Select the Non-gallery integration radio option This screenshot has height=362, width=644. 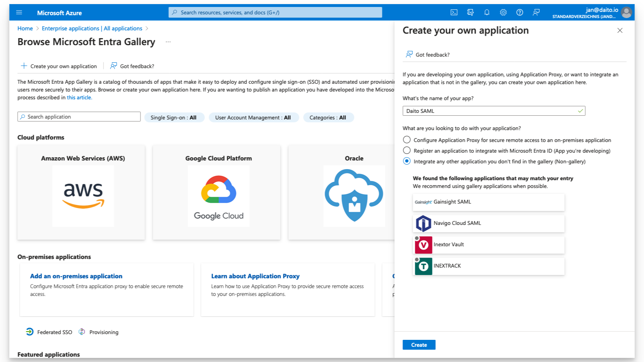click(407, 161)
